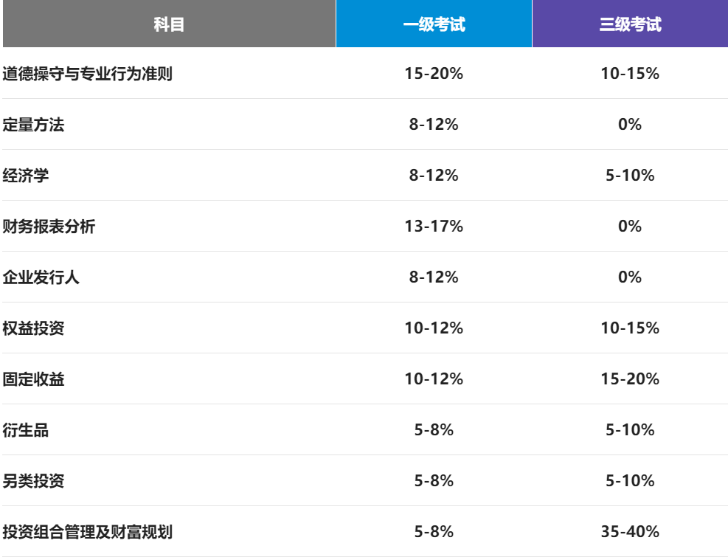Click the 衍生品 subject label
The width and height of the screenshot is (728, 560).
point(26,430)
